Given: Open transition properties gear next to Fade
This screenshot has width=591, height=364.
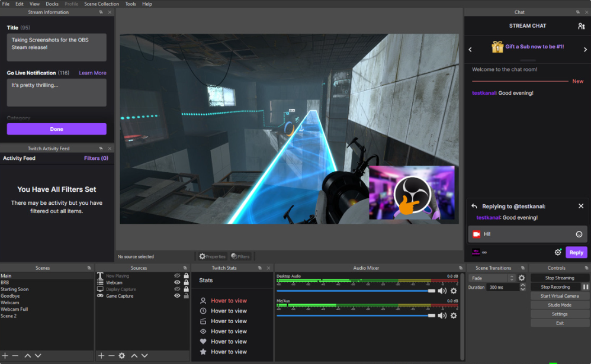Looking at the screenshot, I should 522,278.
